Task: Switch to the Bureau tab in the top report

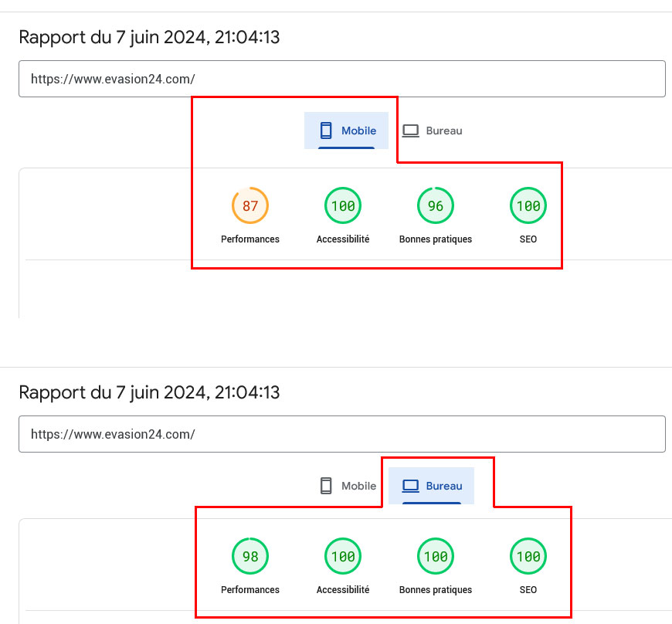Action: click(432, 131)
